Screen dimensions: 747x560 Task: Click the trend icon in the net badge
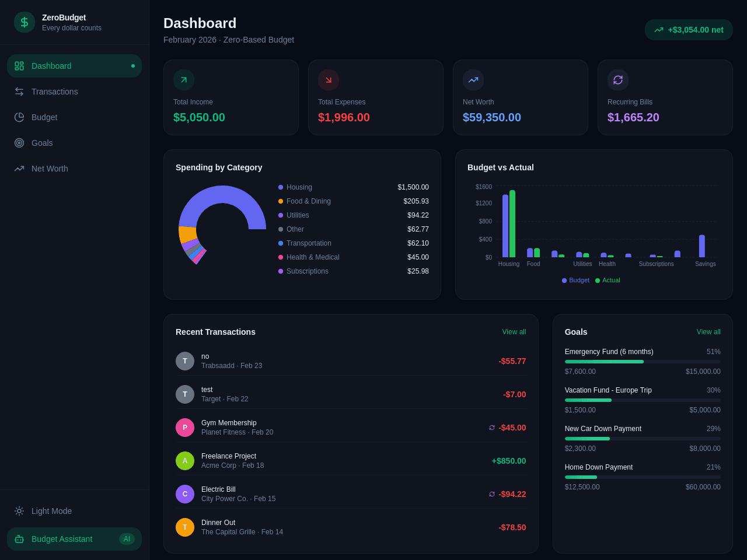click(659, 30)
